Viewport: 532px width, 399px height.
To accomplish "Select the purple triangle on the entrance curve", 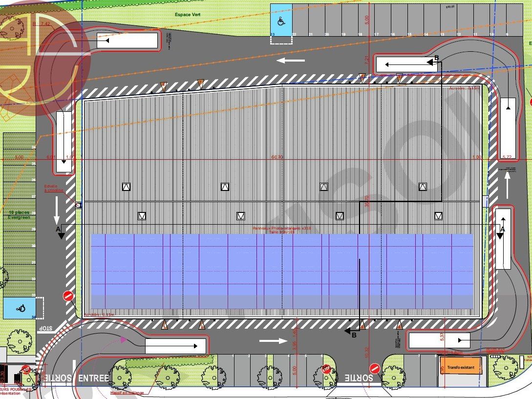I will [123, 339].
